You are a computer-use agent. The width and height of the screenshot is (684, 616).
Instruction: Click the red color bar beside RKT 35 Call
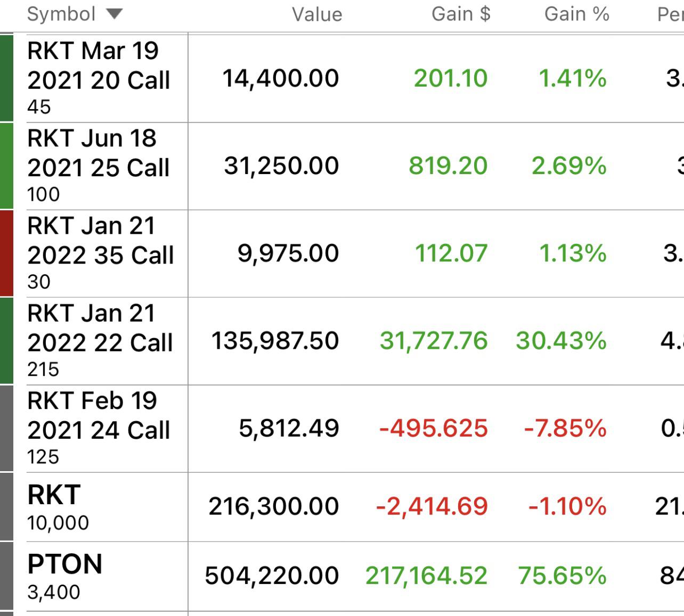point(6,253)
